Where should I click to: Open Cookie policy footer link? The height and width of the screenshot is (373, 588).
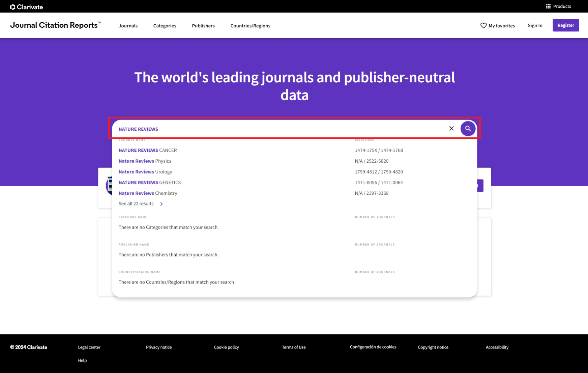click(227, 347)
